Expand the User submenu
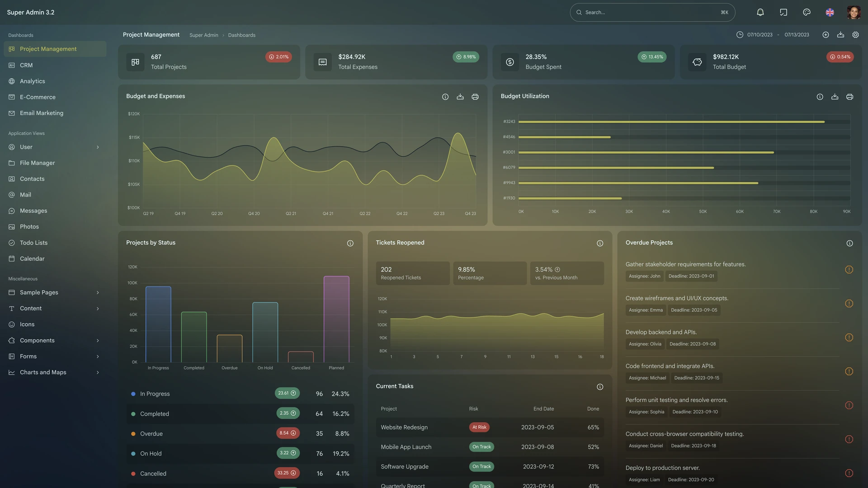The width and height of the screenshot is (868, 488). click(x=55, y=147)
